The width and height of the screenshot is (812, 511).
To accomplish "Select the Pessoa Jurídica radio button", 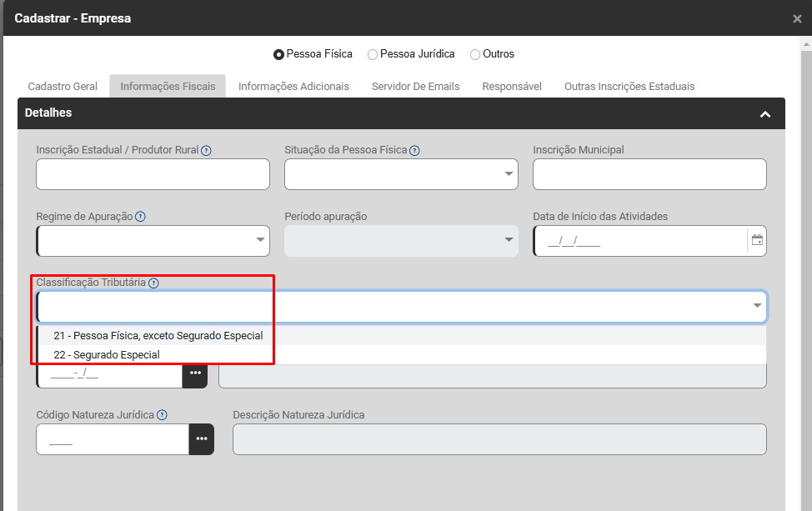I will pyautogui.click(x=373, y=55).
